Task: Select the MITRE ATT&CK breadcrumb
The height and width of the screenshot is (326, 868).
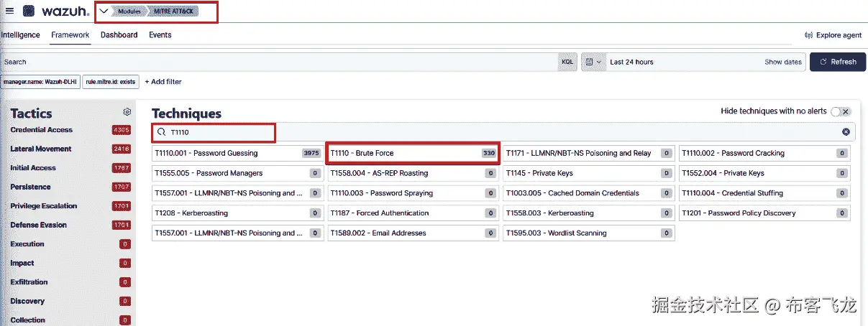Action: pyautogui.click(x=173, y=11)
